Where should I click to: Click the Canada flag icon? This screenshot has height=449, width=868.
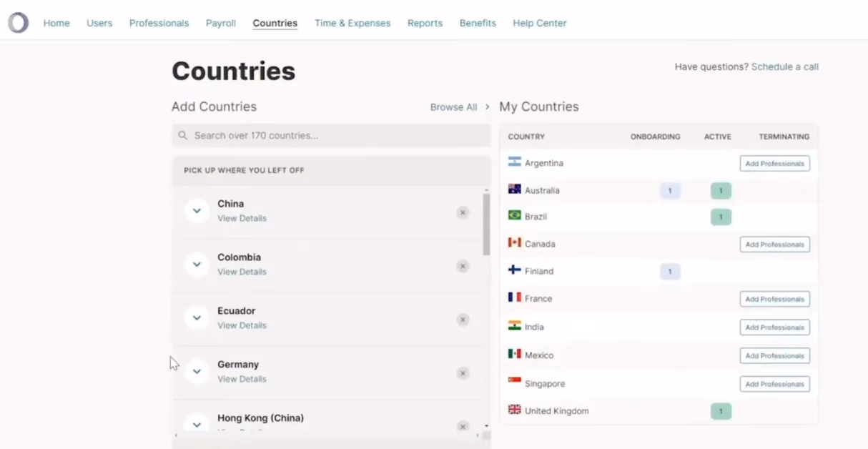coord(514,243)
